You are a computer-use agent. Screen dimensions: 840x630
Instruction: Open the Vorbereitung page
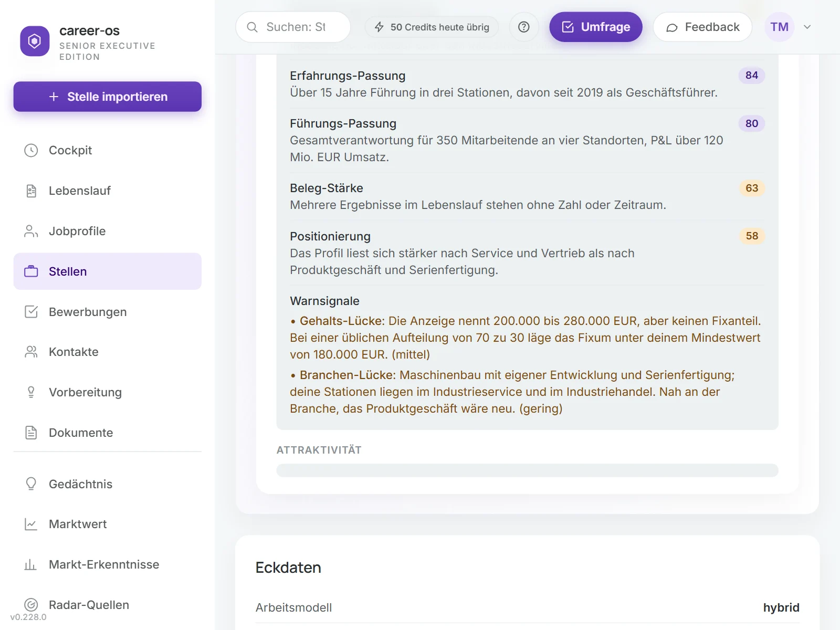coord(108,392)
